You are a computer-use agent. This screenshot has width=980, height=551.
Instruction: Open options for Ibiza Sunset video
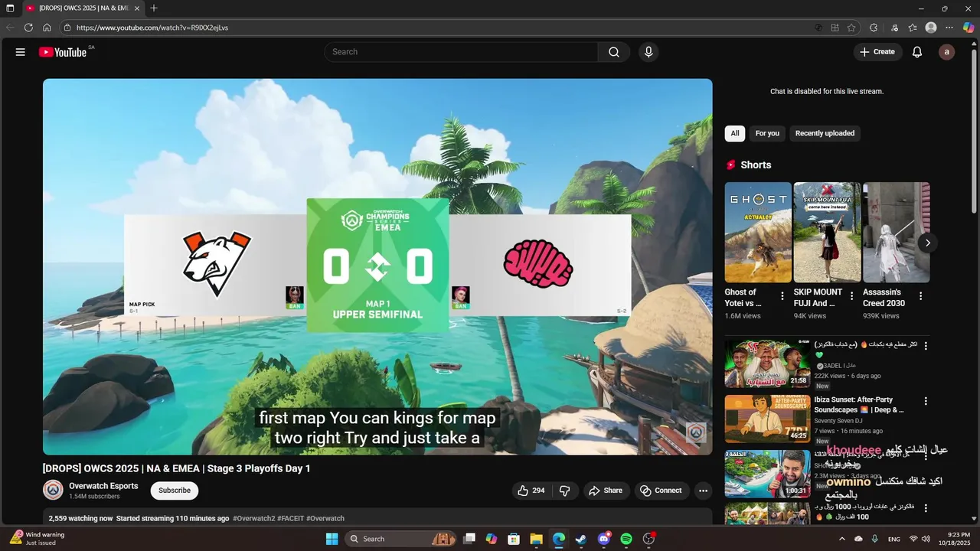tap(926, 401)
